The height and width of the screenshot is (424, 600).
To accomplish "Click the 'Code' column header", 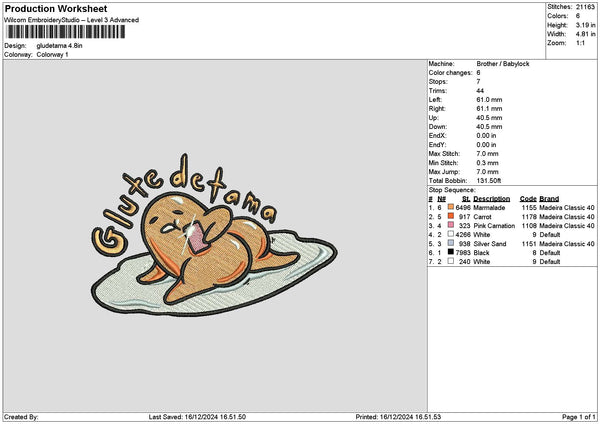I will tap(528, 199).
